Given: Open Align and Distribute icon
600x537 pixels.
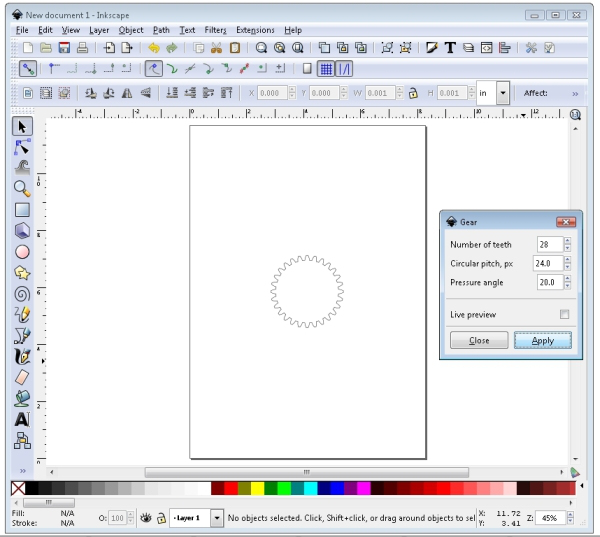Looking at the screenshot, I should [505, 48].
